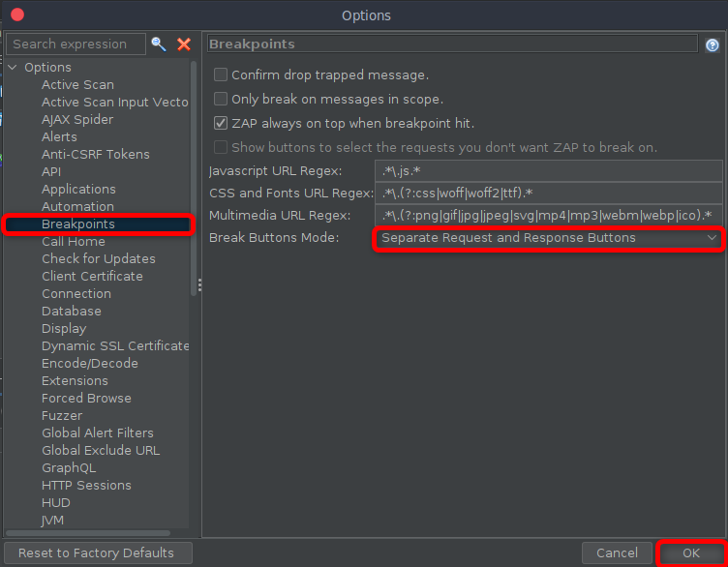Open Applications options

[x=78, y=190]
